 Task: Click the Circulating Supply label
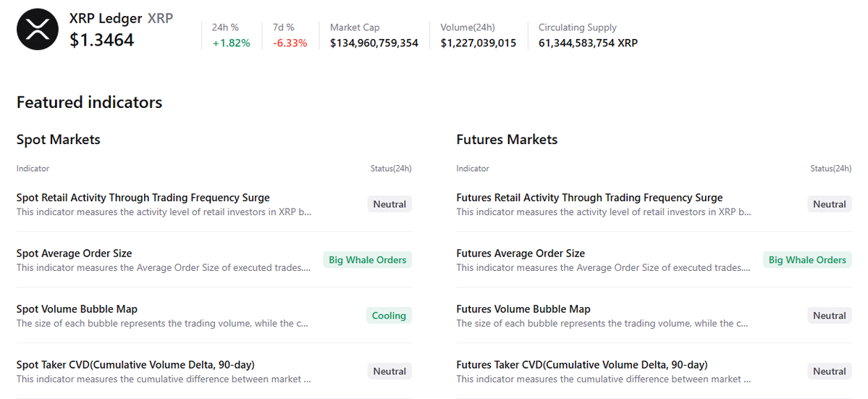[x=578, y=27]
